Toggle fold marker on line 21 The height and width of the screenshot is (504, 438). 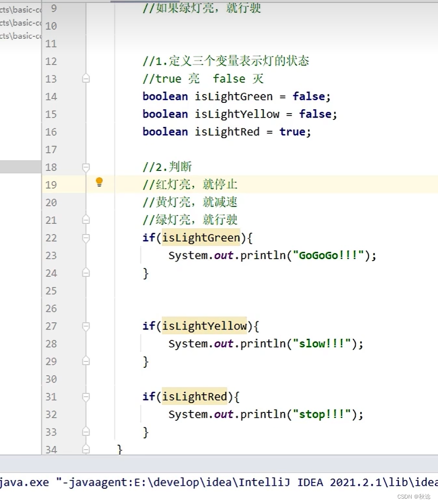(86, 219)
